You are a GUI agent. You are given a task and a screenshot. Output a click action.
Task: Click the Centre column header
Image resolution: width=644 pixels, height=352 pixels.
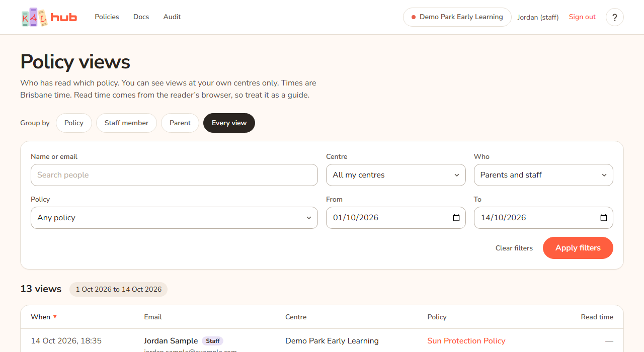point(296,317)
